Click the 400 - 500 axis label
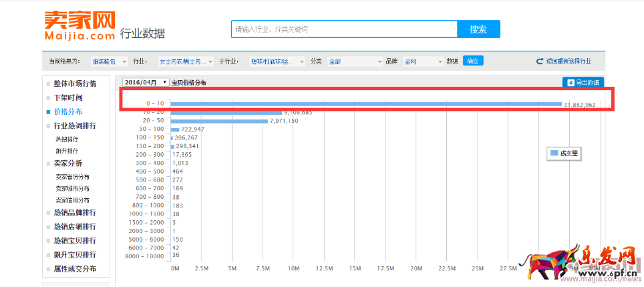The height and width of the screenshot is (287, 644). coord(150,172)
